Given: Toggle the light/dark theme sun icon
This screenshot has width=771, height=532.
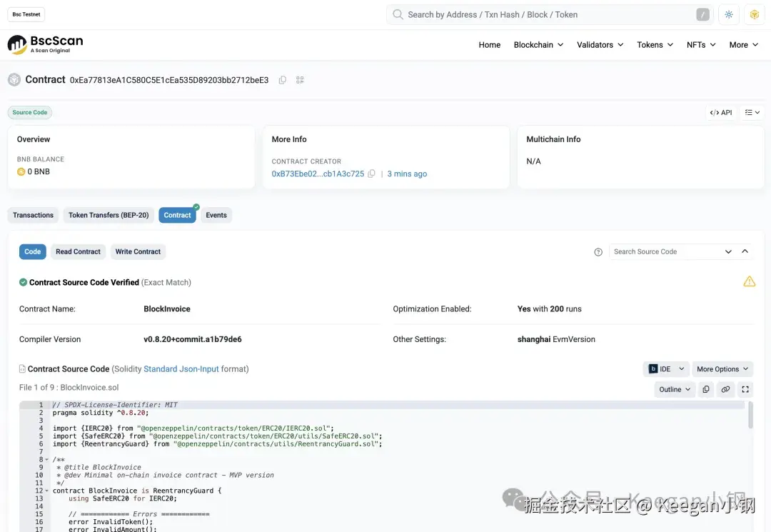Looking at the screenshot, I should [729, 15].
